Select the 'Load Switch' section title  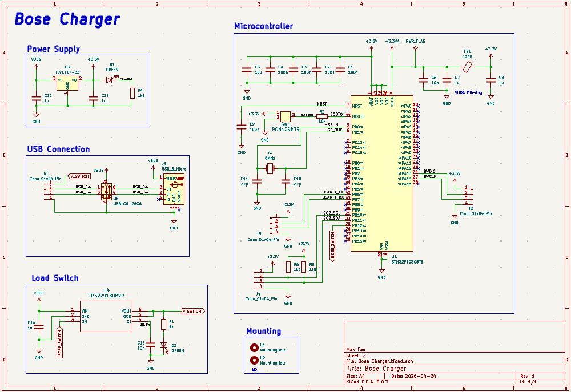[x=55, y=278]
